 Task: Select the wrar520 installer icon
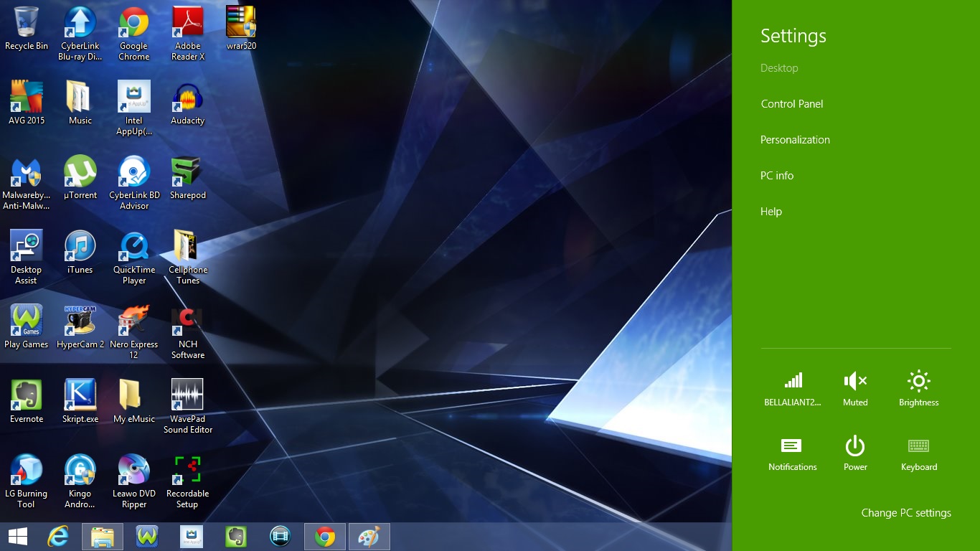pyautogui.click(x=242, y=29)
